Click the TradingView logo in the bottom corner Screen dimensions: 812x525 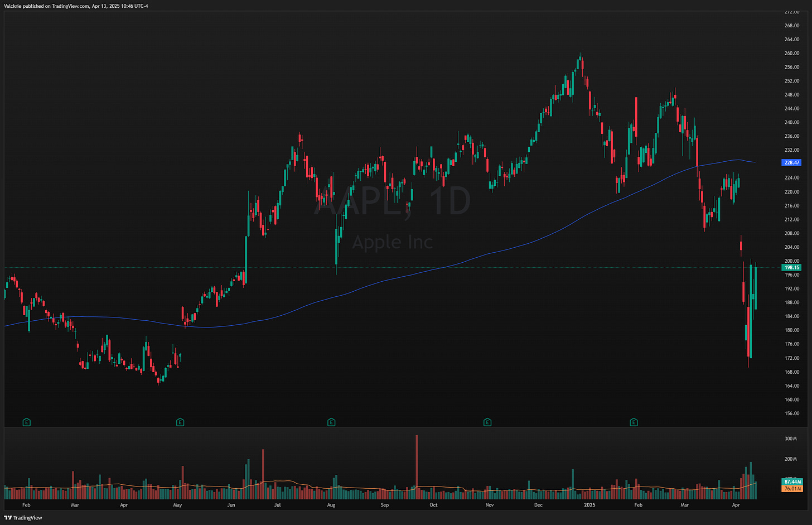click(x=23, y=518)
